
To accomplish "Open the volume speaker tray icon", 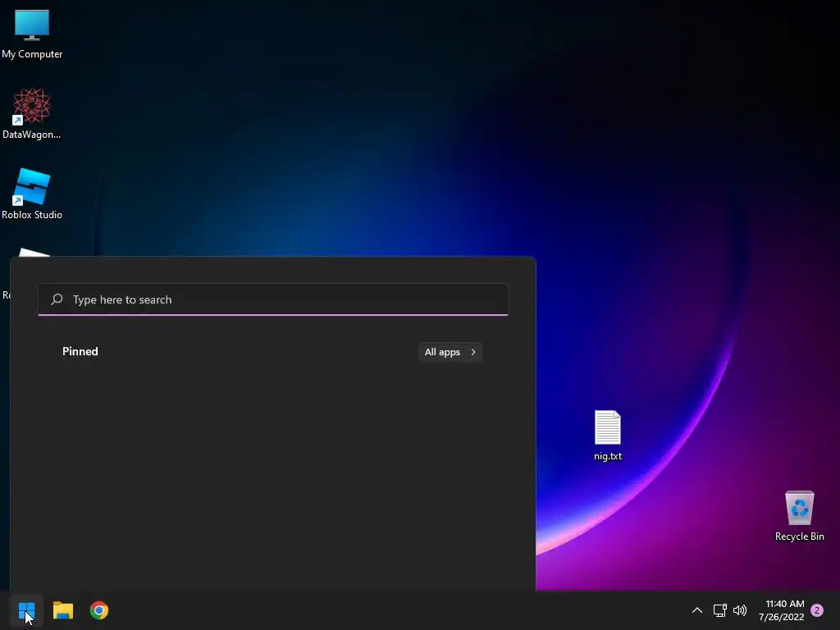I will (x=740, y=610).
